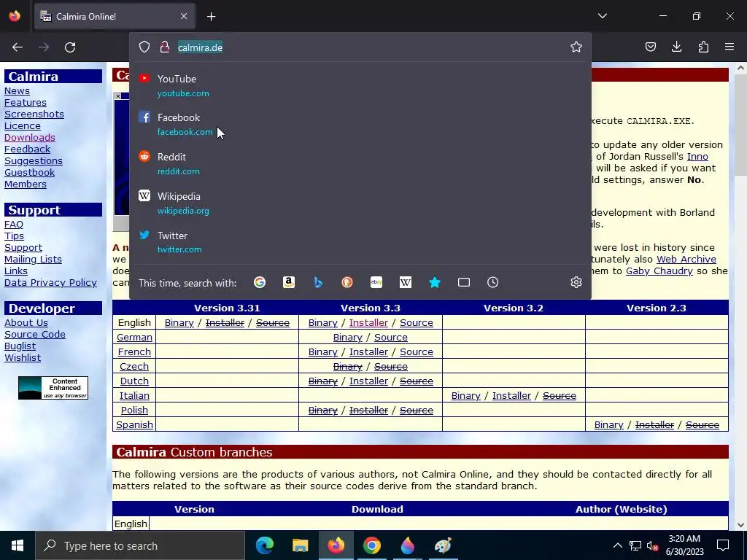Download Italian Version 3.2 Binary

[x=466, y=396]
